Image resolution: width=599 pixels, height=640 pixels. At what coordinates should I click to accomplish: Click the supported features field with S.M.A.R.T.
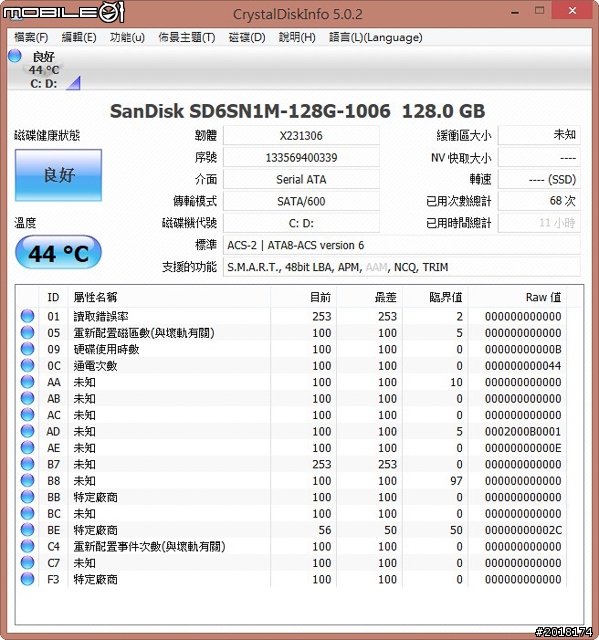pyautogui.click(x=402, y=267)
